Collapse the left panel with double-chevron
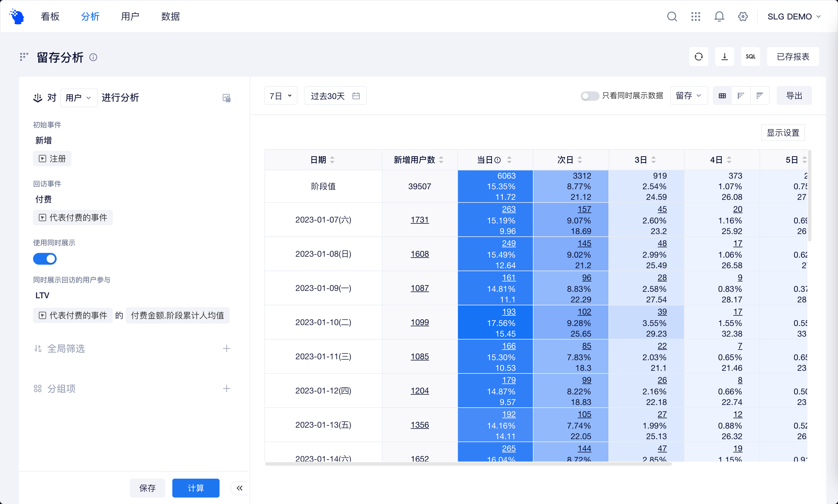This screenshot has width=838, height=504. coord(239,488)
